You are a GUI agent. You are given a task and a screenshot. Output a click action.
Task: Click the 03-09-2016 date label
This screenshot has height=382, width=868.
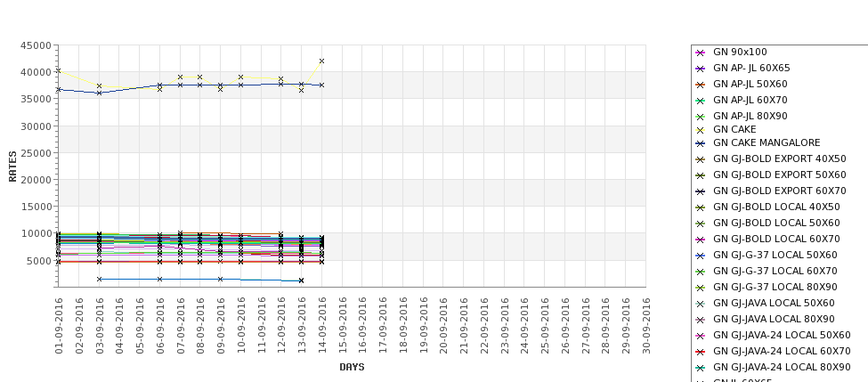(99, 326)
